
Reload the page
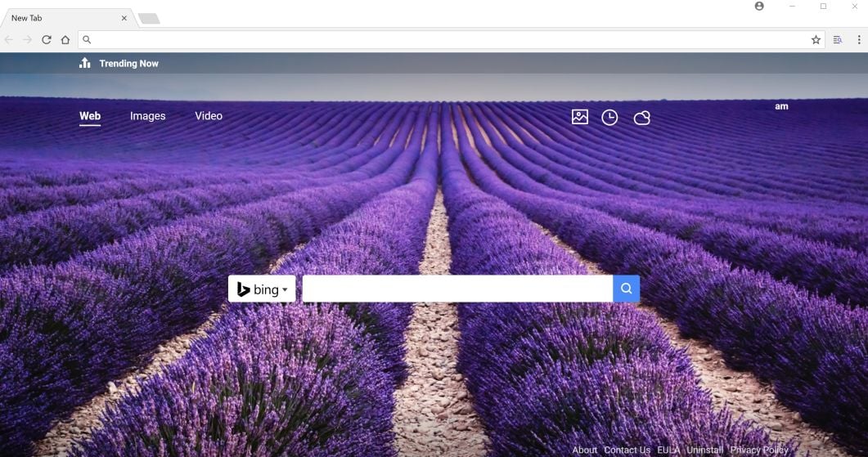(x=47, y=39)
